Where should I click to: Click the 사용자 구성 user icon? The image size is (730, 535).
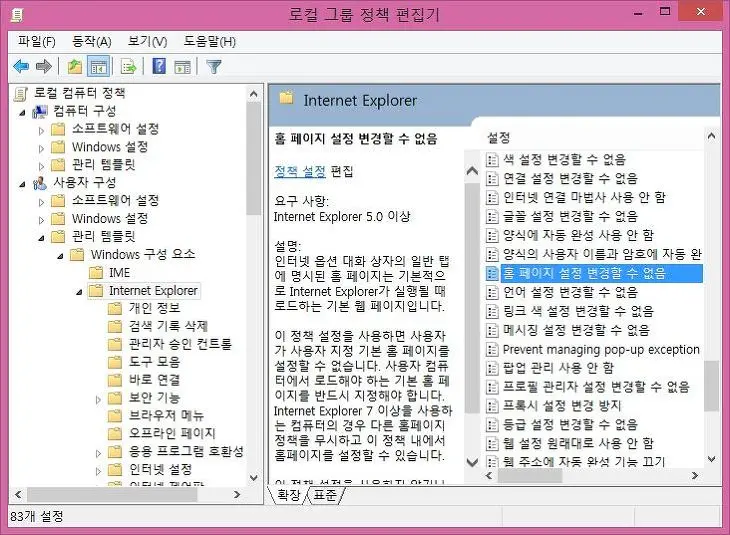click(40, 183)
